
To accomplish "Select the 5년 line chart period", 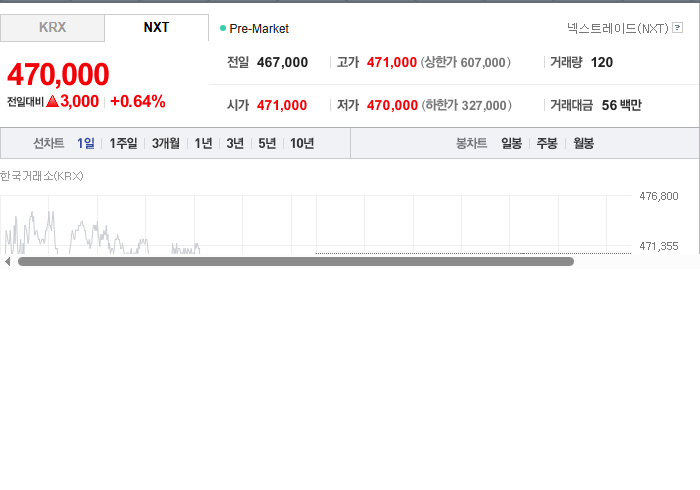I will pos(267,143).
